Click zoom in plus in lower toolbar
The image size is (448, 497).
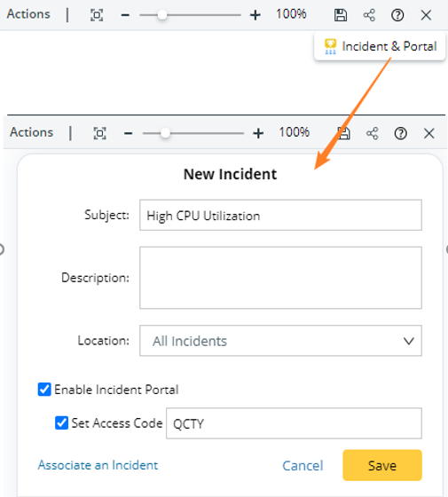tap(258, 133)
